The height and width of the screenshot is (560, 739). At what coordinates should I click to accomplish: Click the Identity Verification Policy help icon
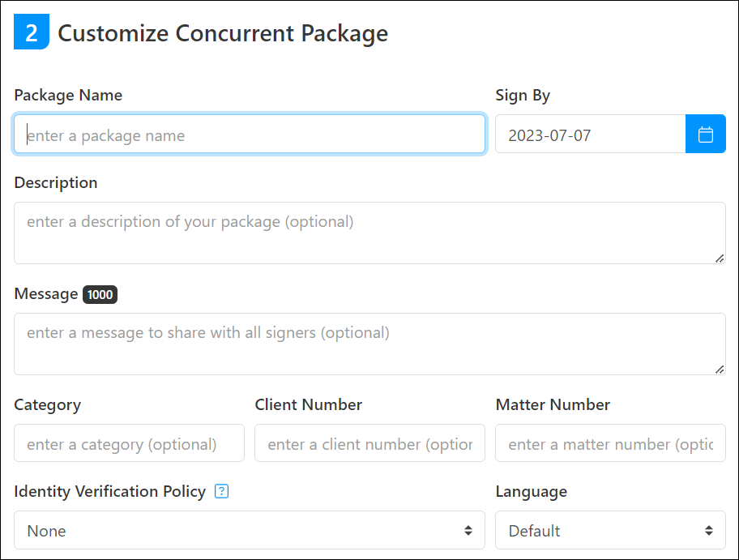coord(221,492)
